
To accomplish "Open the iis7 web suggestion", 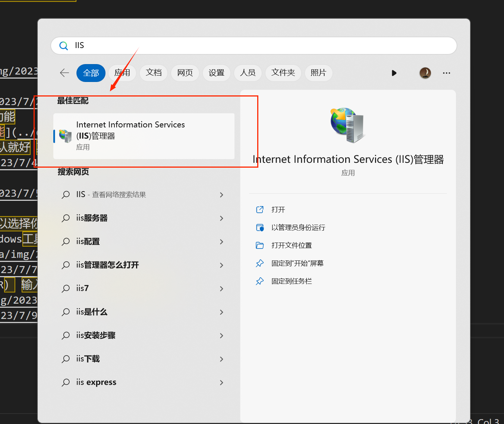I will (x=144, y=288).
